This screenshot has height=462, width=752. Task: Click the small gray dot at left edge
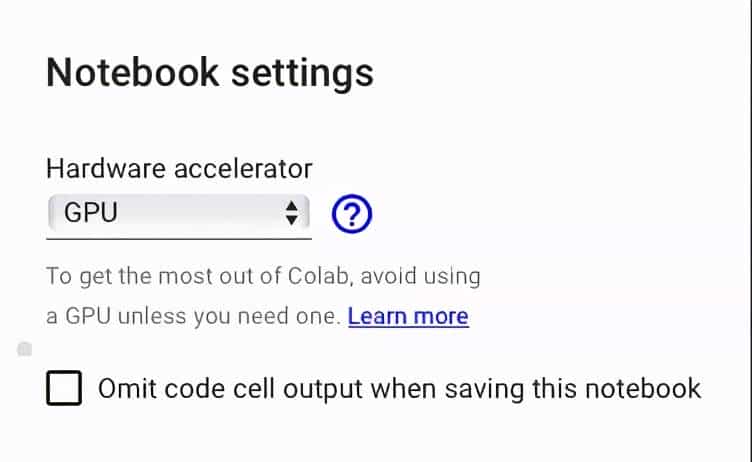click(25, 349)
